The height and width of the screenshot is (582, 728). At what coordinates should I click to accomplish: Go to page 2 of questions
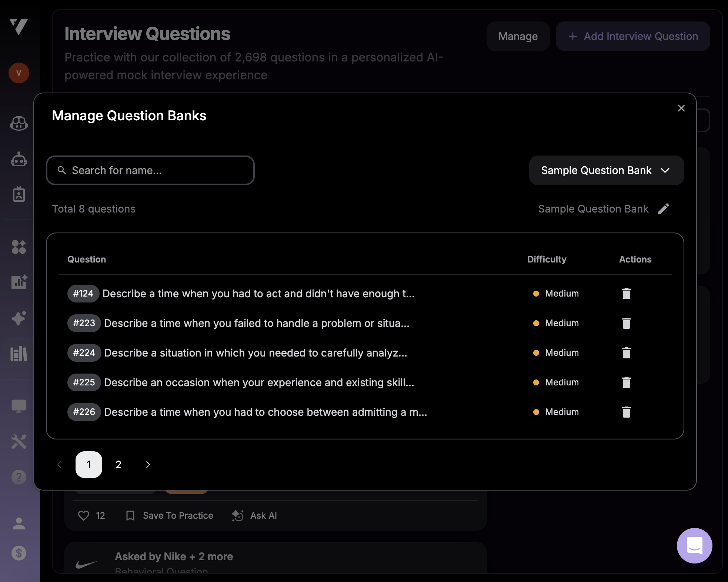[x=118, y=465]
